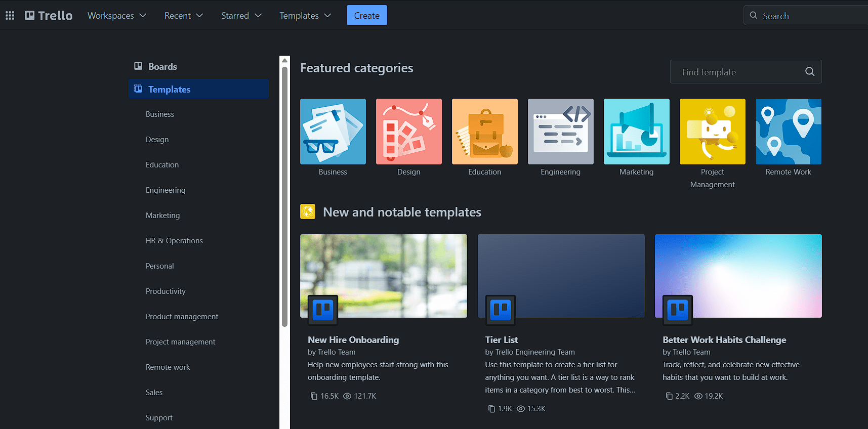Click the copy count icon under Tier List
Image resolution: width=868 pixels, height=429 pixels.
tap(491, 409)
